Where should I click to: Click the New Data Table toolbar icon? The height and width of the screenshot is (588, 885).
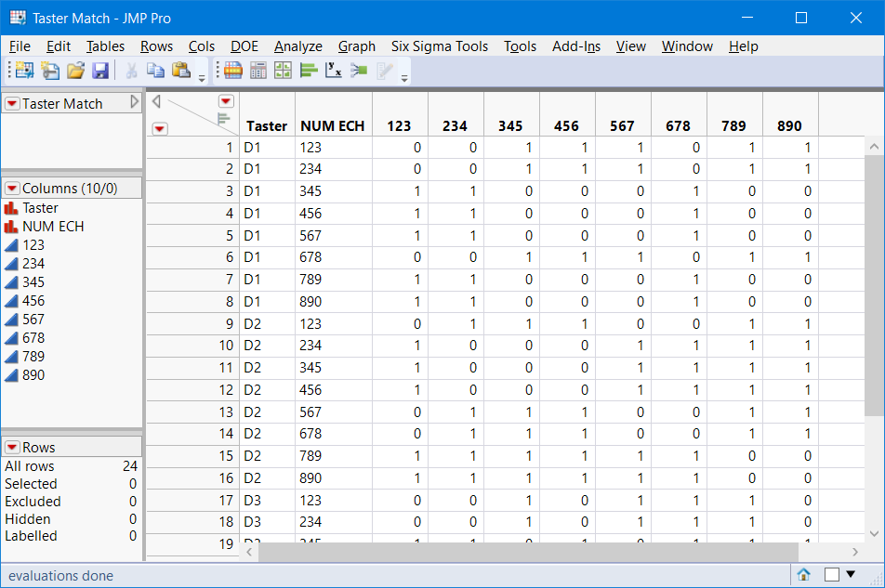tap(24, 71)
